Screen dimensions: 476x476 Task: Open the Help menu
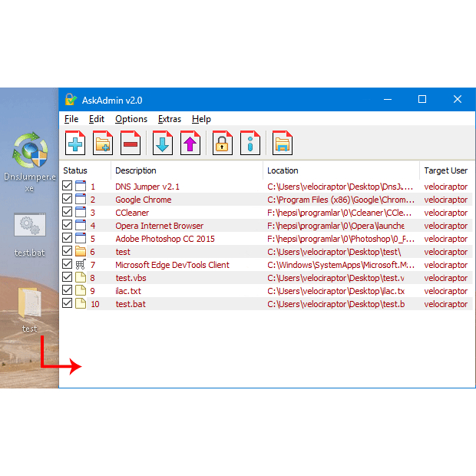pyautogui.click(x=201, y=119)
